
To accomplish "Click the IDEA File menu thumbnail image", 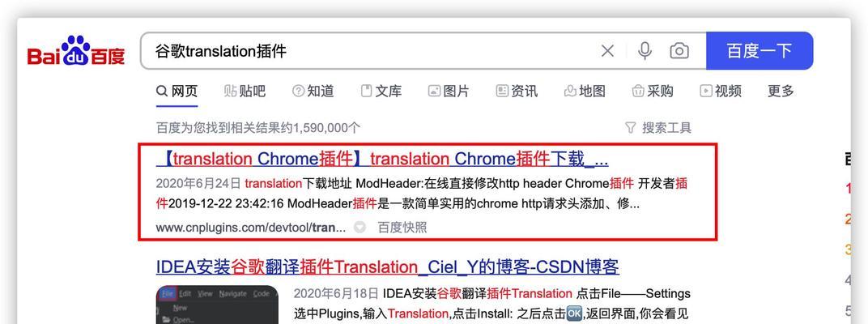I will click(x=217, y=305).
